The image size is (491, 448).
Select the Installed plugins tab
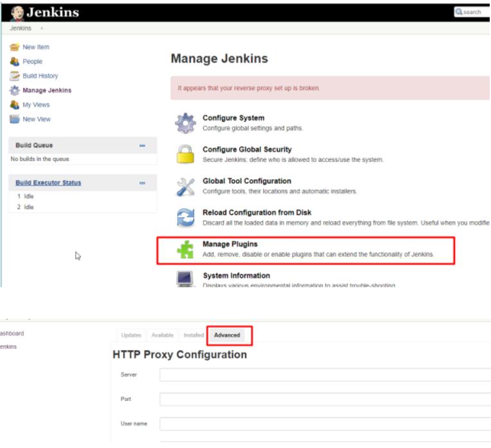(x=193, y=335)
